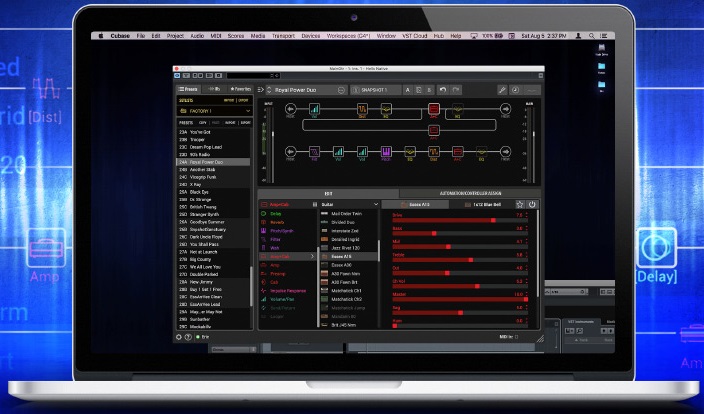Click the Redo arrow icon

456,90
